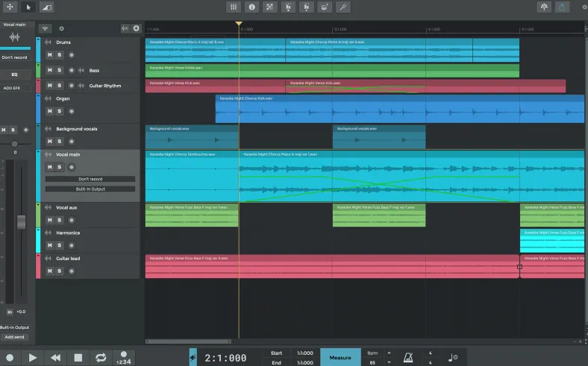Click the 1234 count-in button
This screenshot has height=366, width=588.
click(123, 358)
